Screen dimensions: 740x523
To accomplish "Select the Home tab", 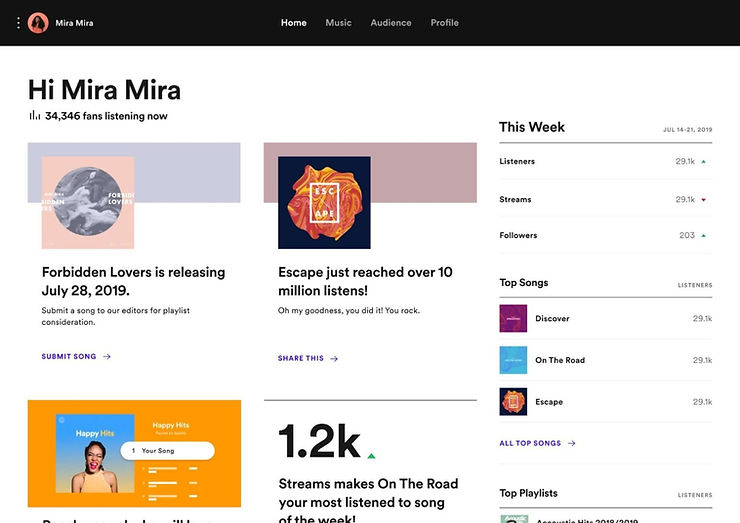I will (x=294, y=23).
